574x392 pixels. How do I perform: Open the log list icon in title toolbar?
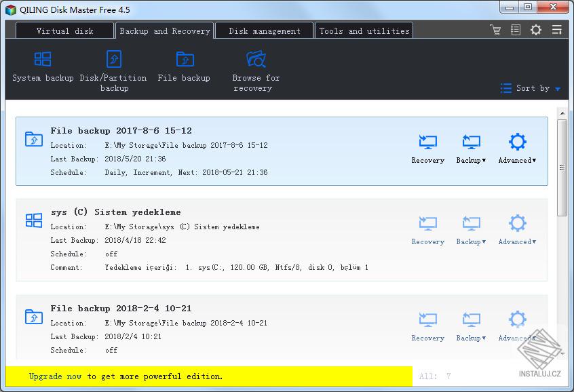pos(516,30)
